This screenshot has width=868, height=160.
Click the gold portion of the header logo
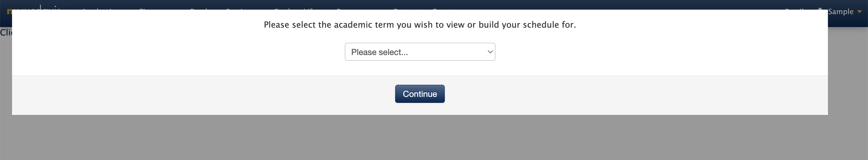(9, 9)
